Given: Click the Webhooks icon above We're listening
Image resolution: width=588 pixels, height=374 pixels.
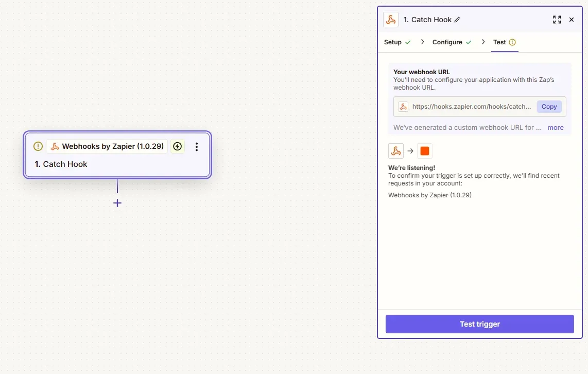Looking at the screenshot, I should click(x=395, y=151).
